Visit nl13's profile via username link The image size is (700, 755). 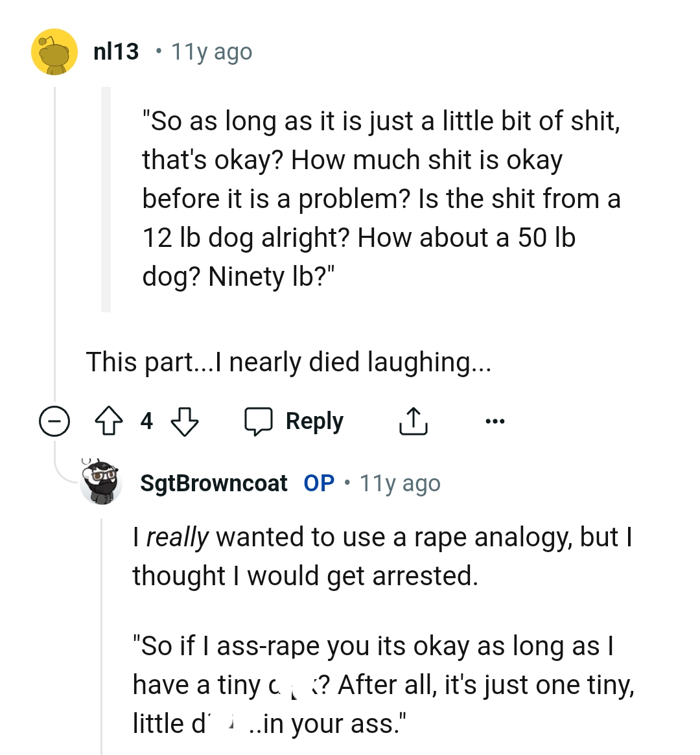point(115,51)
